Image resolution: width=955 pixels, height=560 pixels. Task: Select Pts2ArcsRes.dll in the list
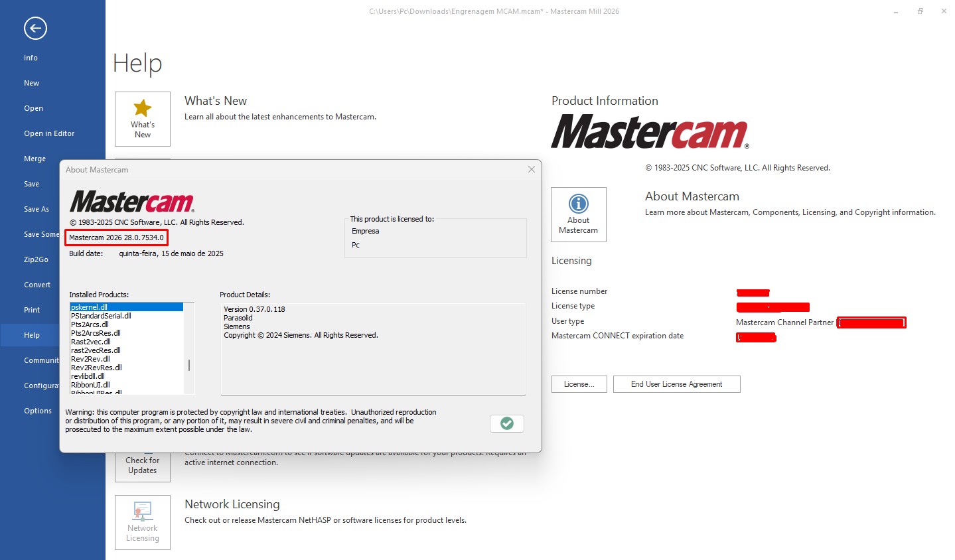pyautogui.click(x=126, y=333)
